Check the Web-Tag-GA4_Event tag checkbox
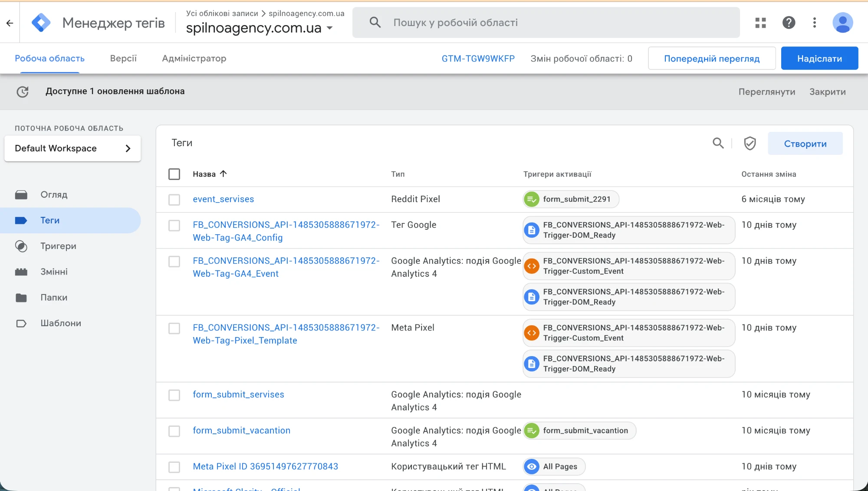The image size is (868, 491). click(x=174, y=262)
